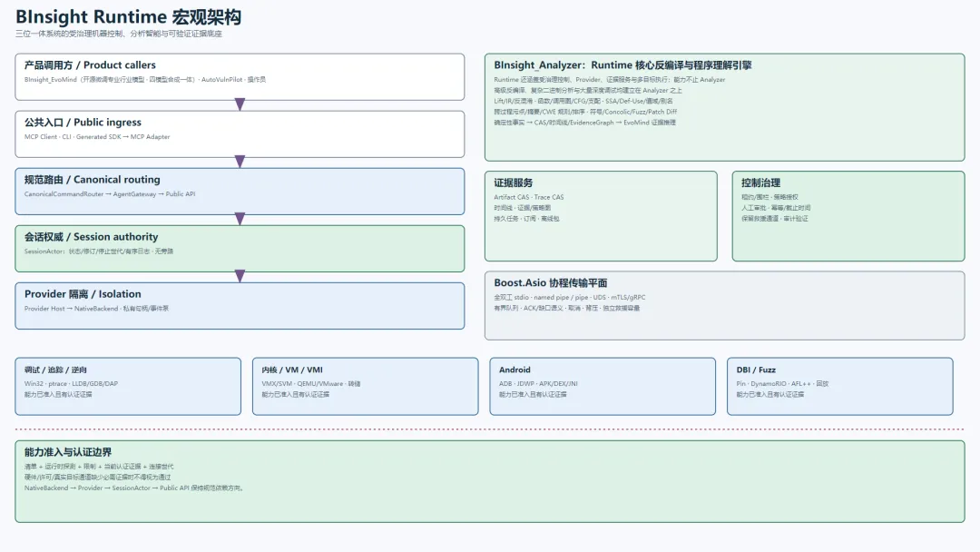
Task: Click the line containing "Concolic/Fuzz/Patch Diff"
Action: point(585,112)
